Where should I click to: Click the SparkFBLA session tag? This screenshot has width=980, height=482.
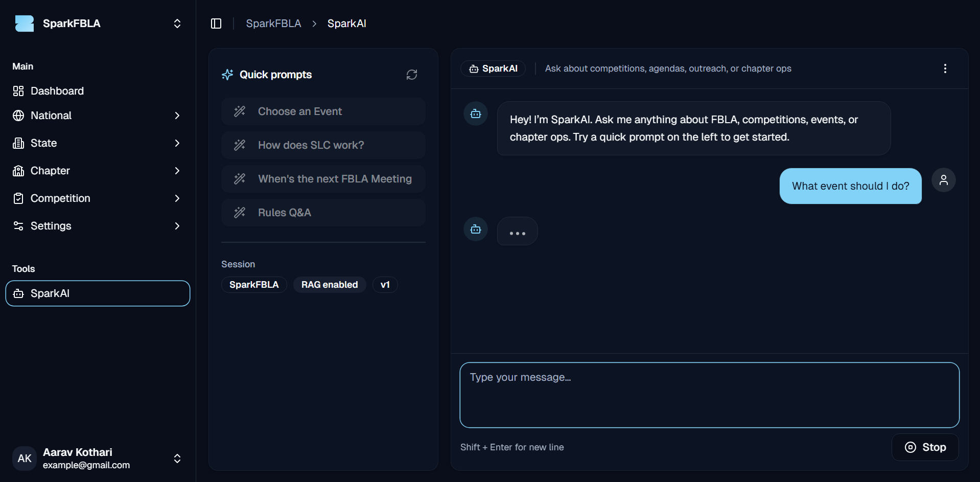(254, 285)
